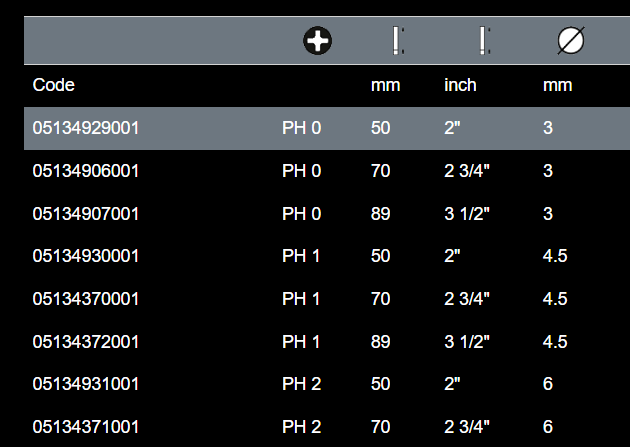This screenshot has height=447, width=630.
Task: Click the 3 1/2" value in PH 0 row
Action: click(466, 214)
